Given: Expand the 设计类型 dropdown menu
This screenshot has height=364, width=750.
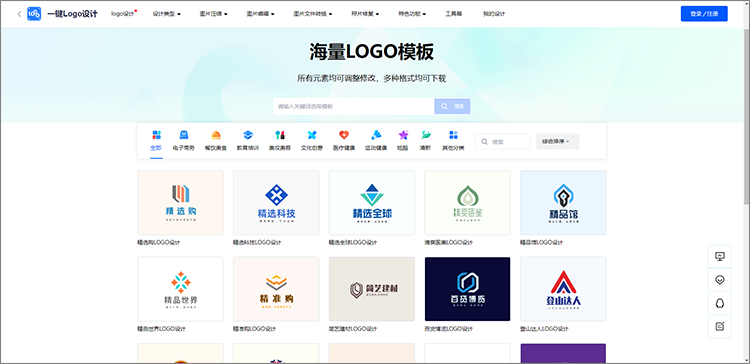Looking at the screenshot, I should pos(166,14).
